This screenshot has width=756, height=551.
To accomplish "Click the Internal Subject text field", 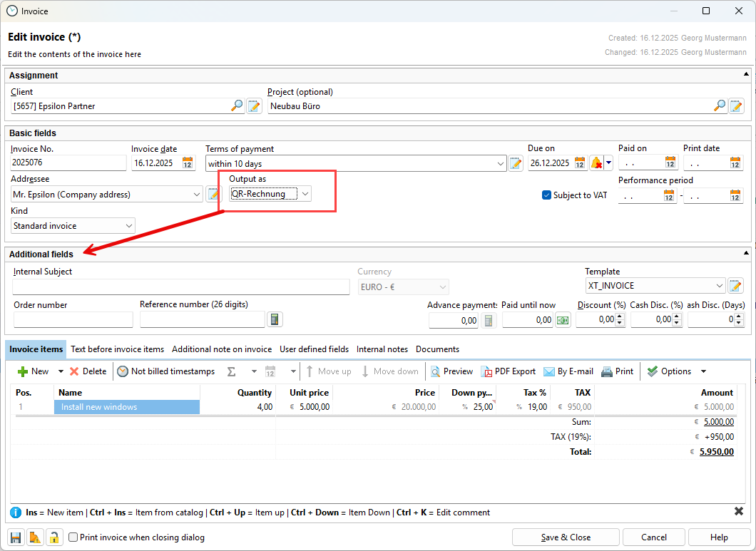I will (x=180, y=287).
